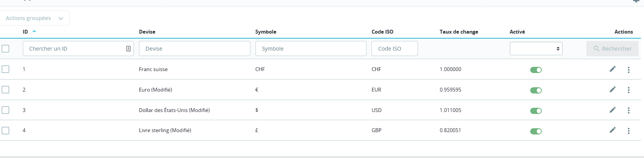
Task: Edit the Franc suisse currency with pencil icon
Action: click(x=613, y=69)
